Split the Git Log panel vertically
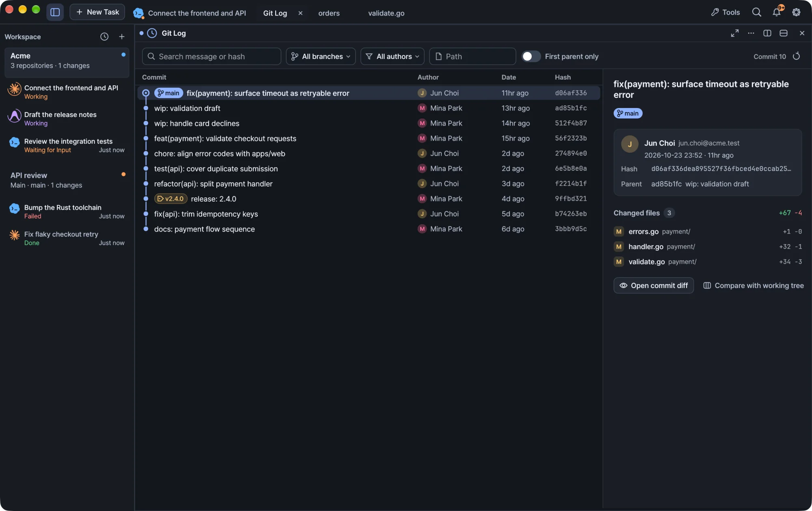 coord(767,33)
